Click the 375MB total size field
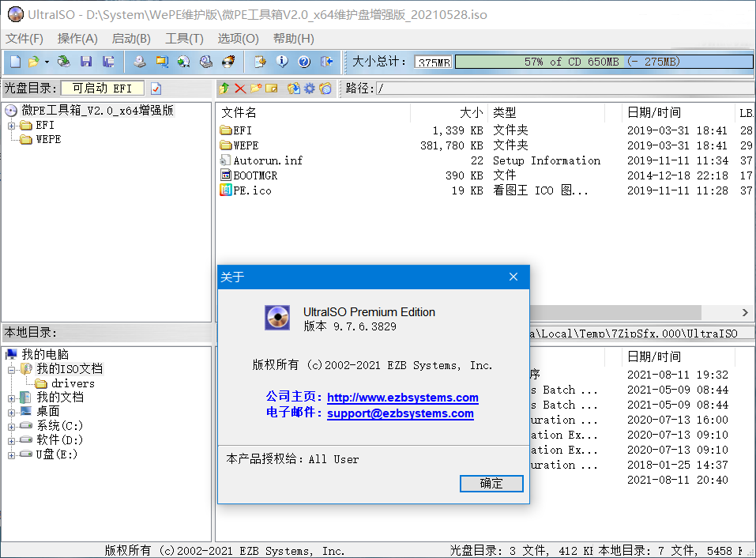Screen dimensions: 756x558 (x=433, y=62)
